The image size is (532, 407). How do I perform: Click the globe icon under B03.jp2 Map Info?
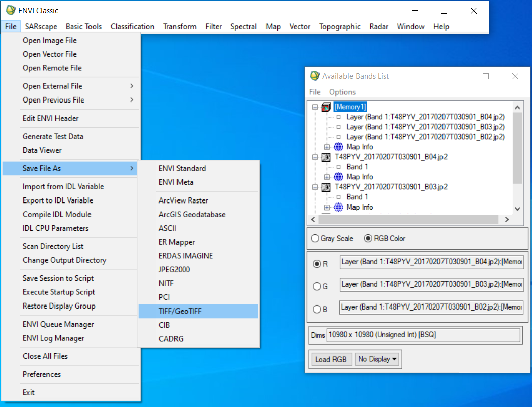[338, 207]
